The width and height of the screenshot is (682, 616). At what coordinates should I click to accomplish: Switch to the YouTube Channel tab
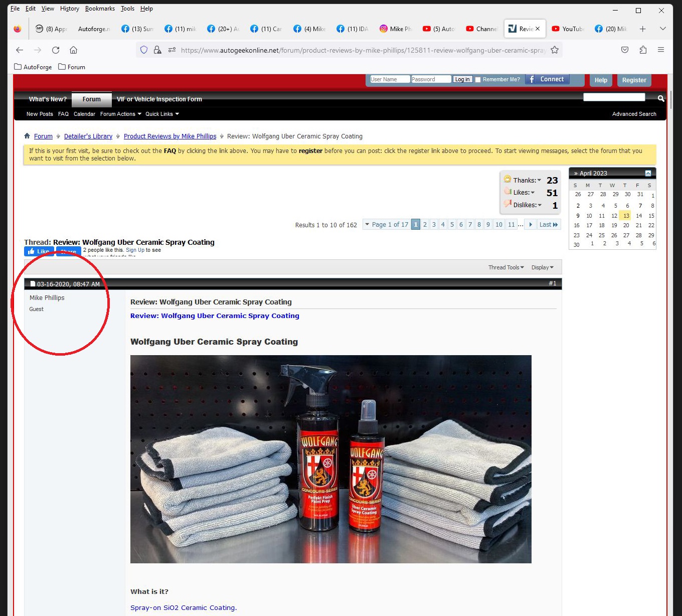click(x=481, y=29)
